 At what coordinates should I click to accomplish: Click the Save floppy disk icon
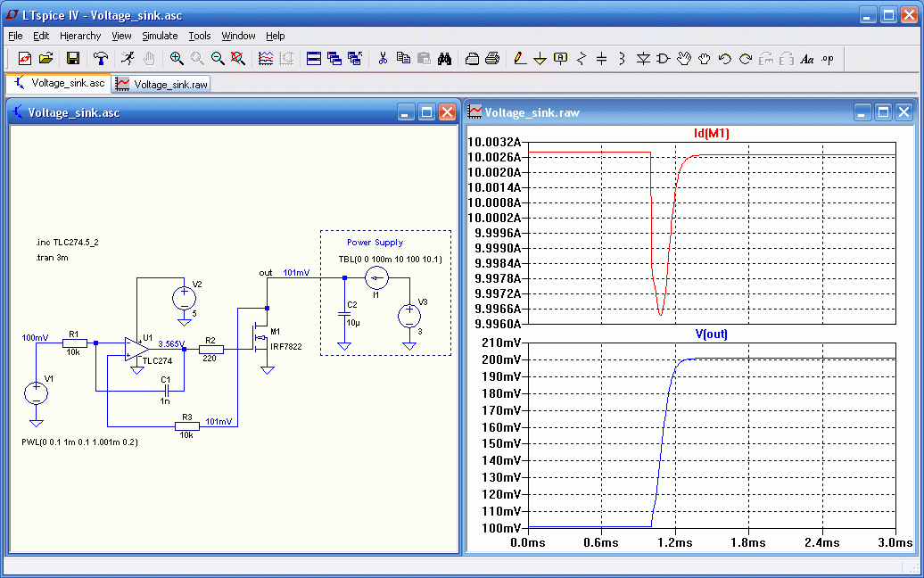point(73,59)
